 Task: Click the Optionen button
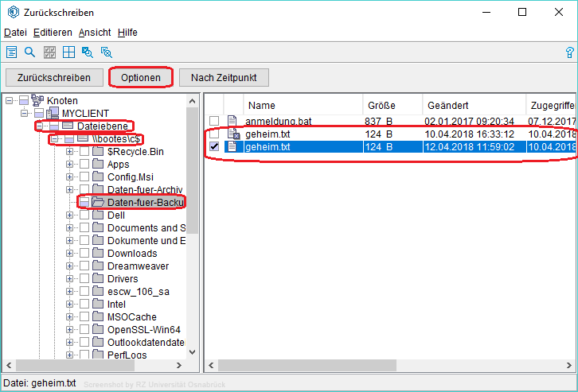click(141, 77)
